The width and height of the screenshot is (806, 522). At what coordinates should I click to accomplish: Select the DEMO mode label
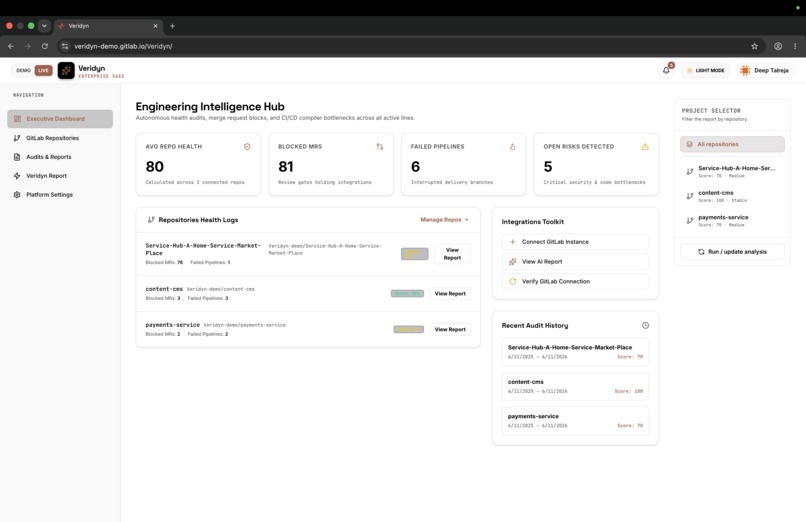(23, 70)
